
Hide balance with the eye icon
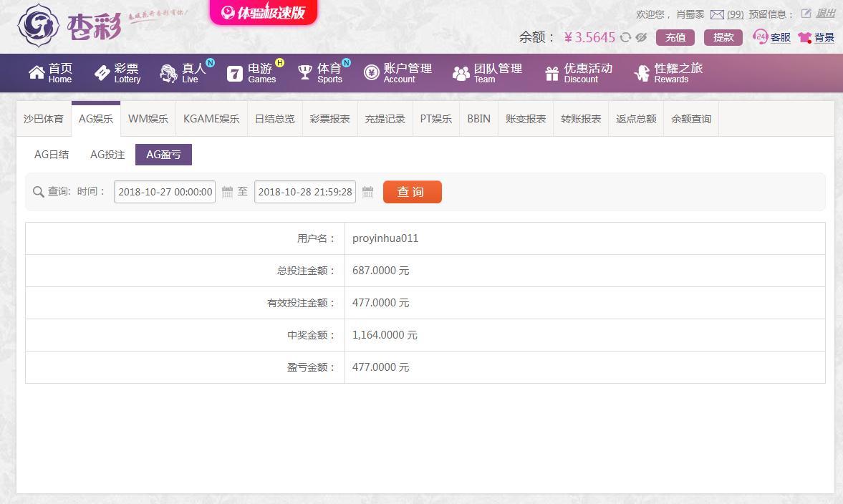(641, 38)
